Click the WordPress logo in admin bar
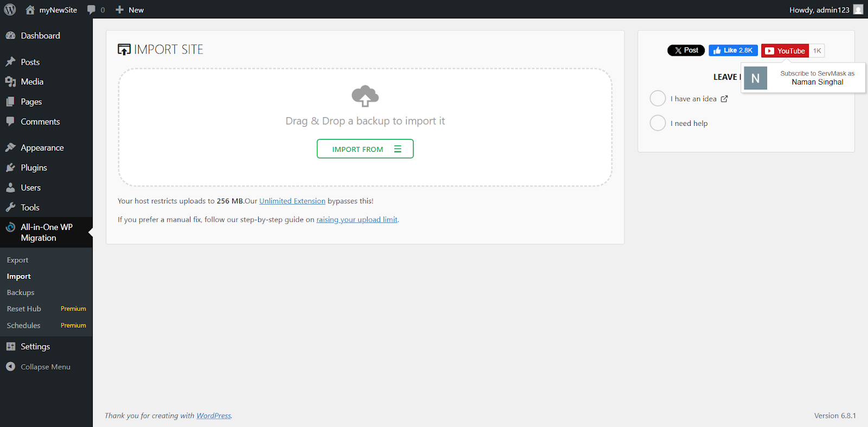The width and height of the screenshot is (868, 427). tap(10, 10)
